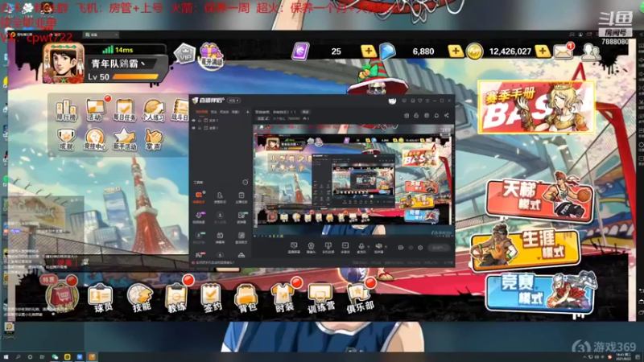
Task: Open the 商城 shop bag icon
Action: pyautogui.click(x=62, y=297)
